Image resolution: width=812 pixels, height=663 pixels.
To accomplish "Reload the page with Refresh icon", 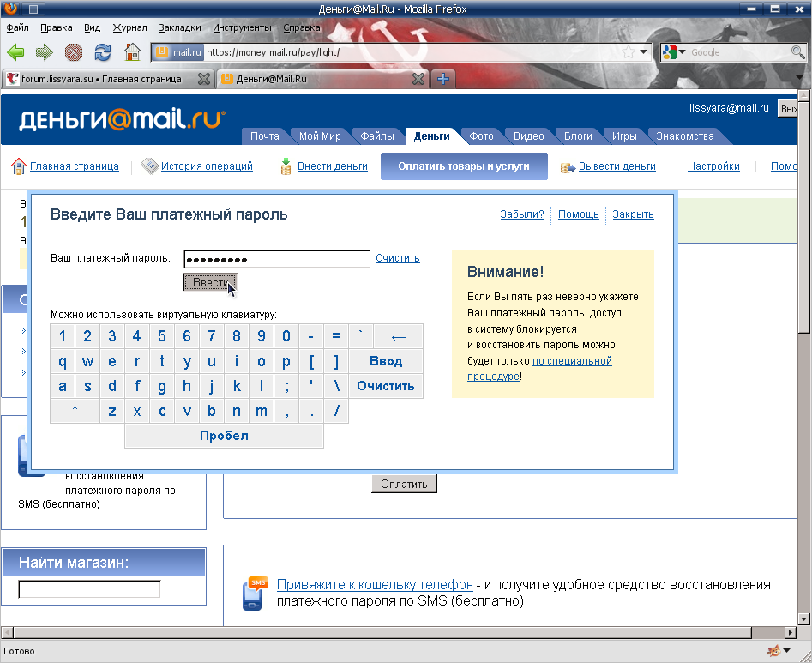I will pyautogui.click(x=103, y=51).
